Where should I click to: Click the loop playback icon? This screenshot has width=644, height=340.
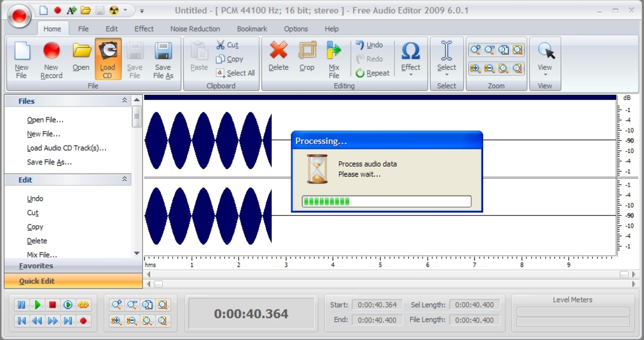83,305
